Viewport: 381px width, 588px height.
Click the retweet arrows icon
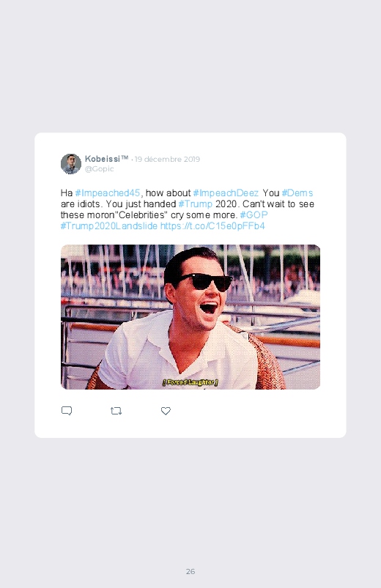116,411
